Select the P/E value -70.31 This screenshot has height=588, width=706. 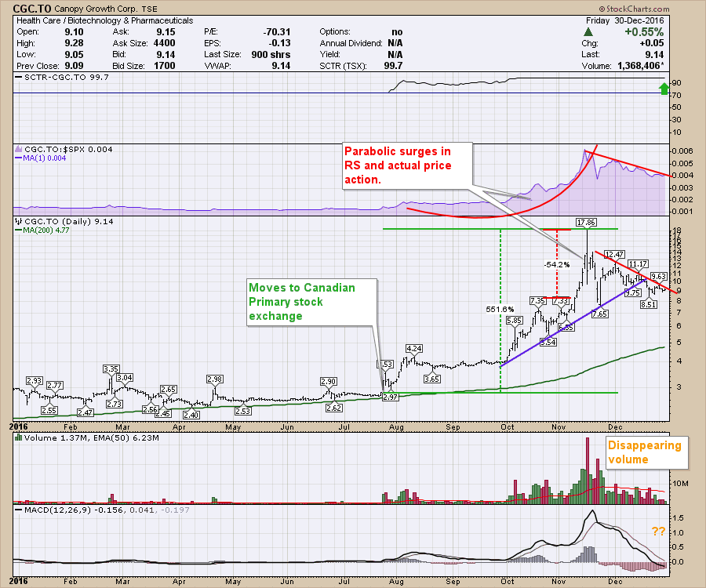tap(277, 32)
